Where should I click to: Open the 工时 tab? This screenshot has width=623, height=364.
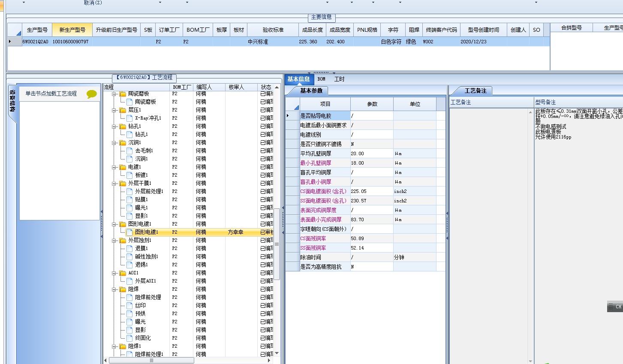pos(339,79)
